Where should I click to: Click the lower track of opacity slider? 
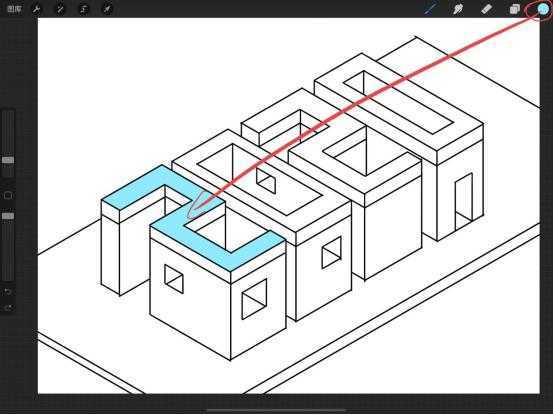[x=8, y=250]
